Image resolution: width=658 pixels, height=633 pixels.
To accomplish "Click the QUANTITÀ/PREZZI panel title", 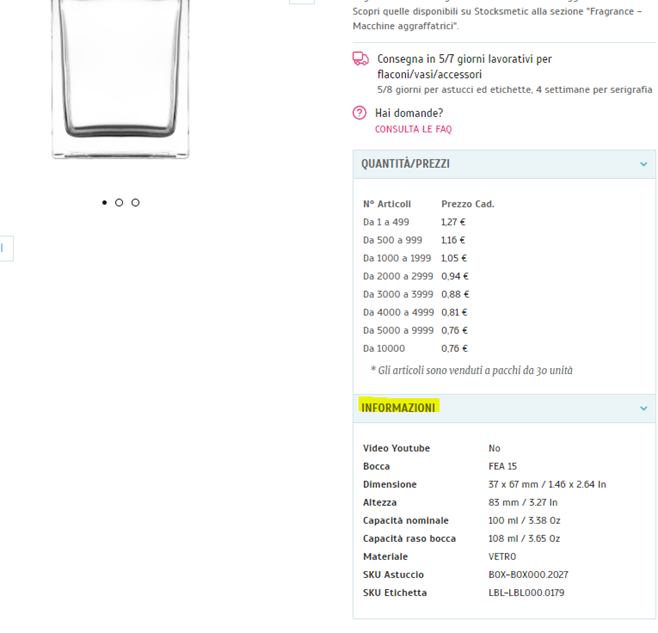I will coord(405,164).
